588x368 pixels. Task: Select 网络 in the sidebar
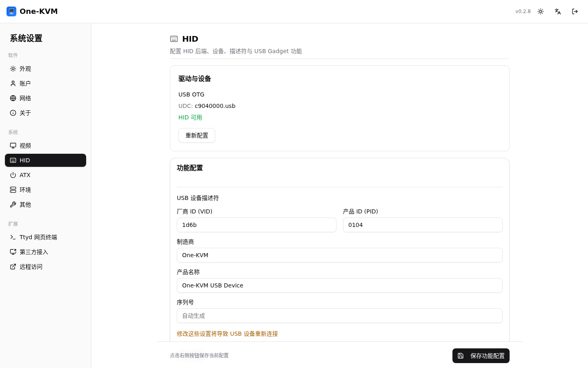click(x=45, y=98)
